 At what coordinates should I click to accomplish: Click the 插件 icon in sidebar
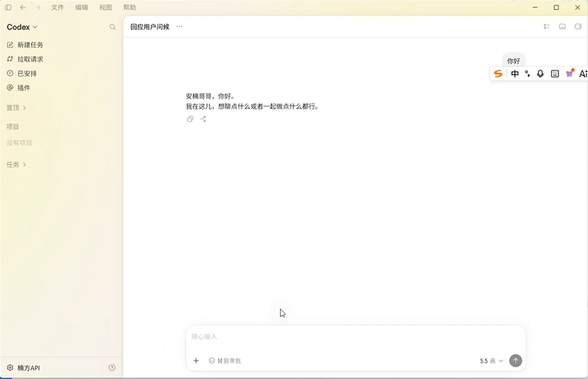point(10,88)
